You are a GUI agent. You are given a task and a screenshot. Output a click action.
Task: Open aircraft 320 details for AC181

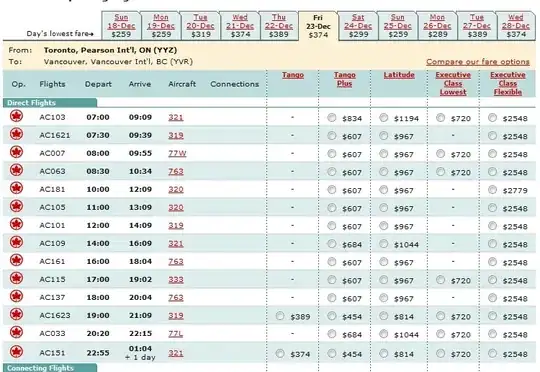pyautogui.click(x=176, y=189)
